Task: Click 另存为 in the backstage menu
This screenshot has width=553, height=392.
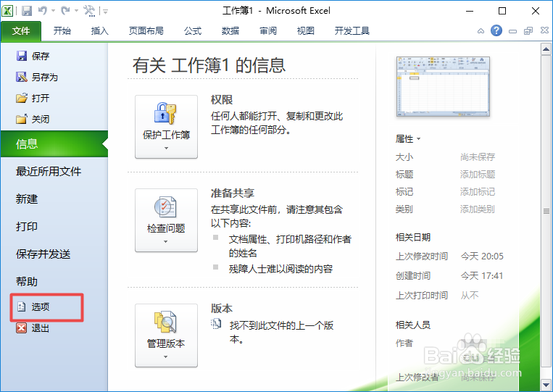Action: (37, 78)
